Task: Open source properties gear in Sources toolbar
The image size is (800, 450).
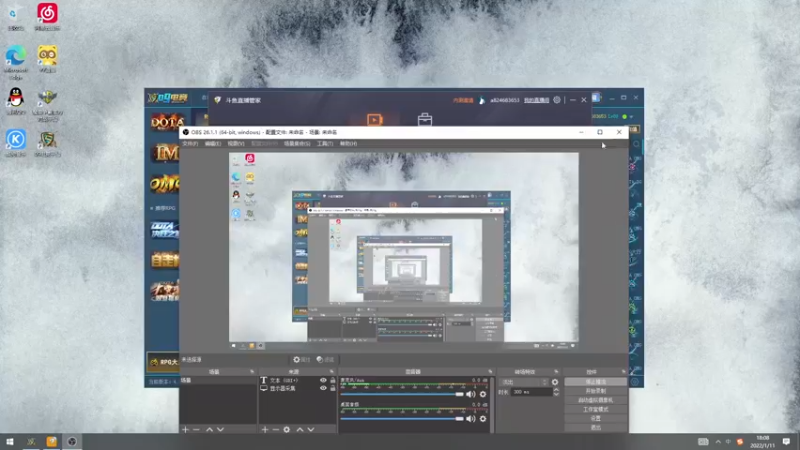Action: (x=287, y=430)
